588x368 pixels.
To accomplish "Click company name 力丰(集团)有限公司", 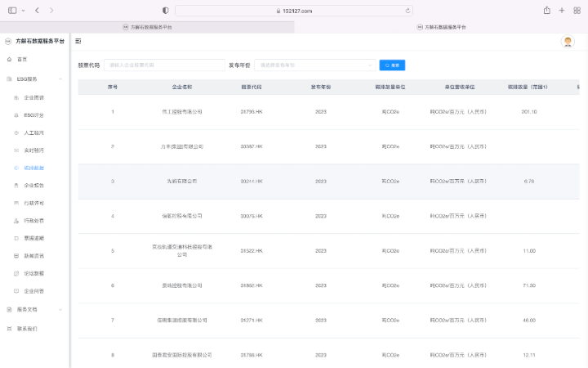I will 182,146.
